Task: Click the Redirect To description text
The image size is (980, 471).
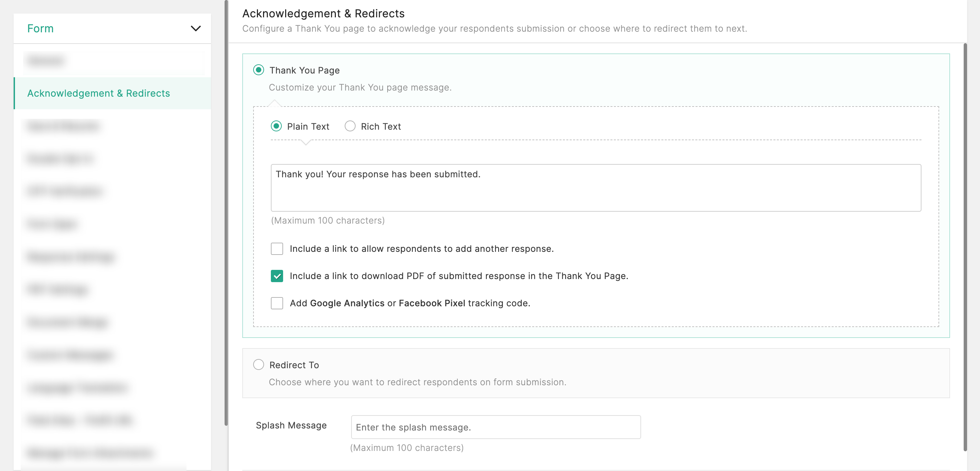Action: click(417, 382)
